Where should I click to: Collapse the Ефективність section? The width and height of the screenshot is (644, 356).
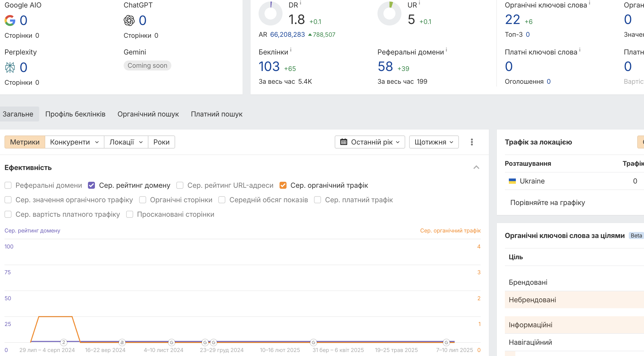tap(476, 167)
